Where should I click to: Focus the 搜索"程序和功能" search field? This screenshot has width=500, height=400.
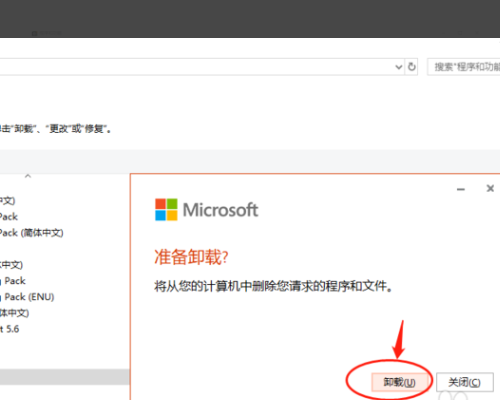(464, 67)
